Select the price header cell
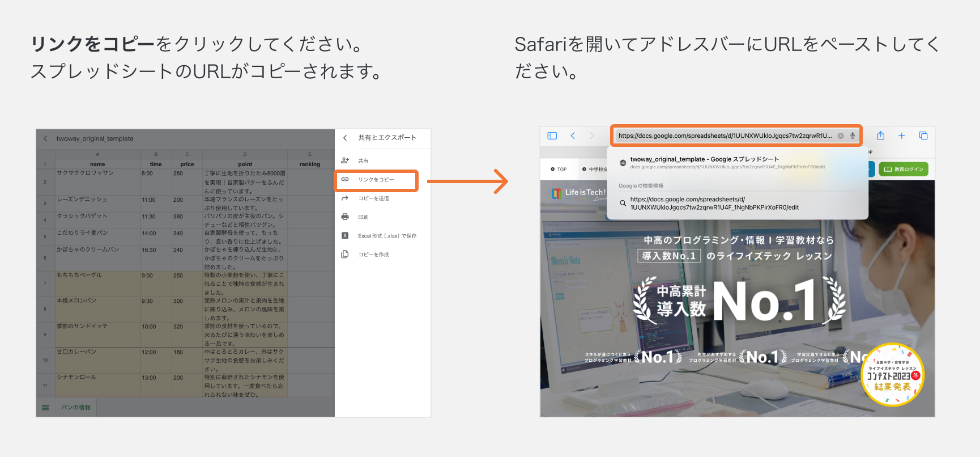 pyautogui.click(x=187, y=164)
